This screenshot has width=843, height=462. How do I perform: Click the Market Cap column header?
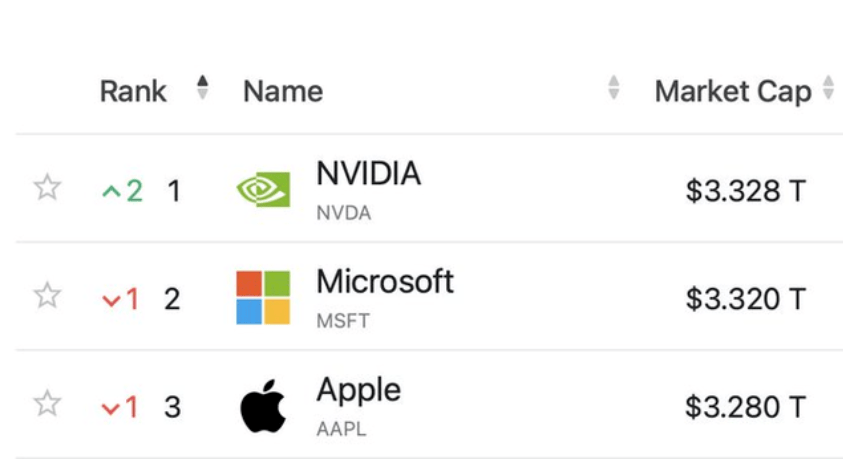point(732,92)
